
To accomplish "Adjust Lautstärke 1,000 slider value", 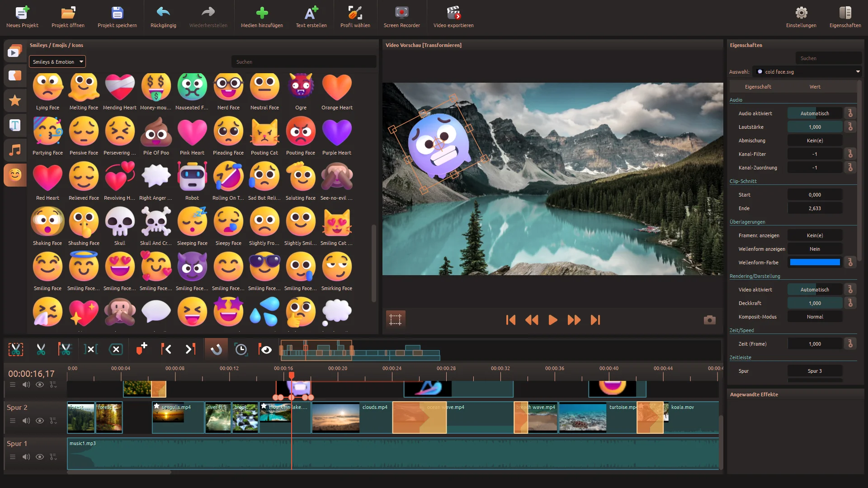I will (x=815, y=127).
